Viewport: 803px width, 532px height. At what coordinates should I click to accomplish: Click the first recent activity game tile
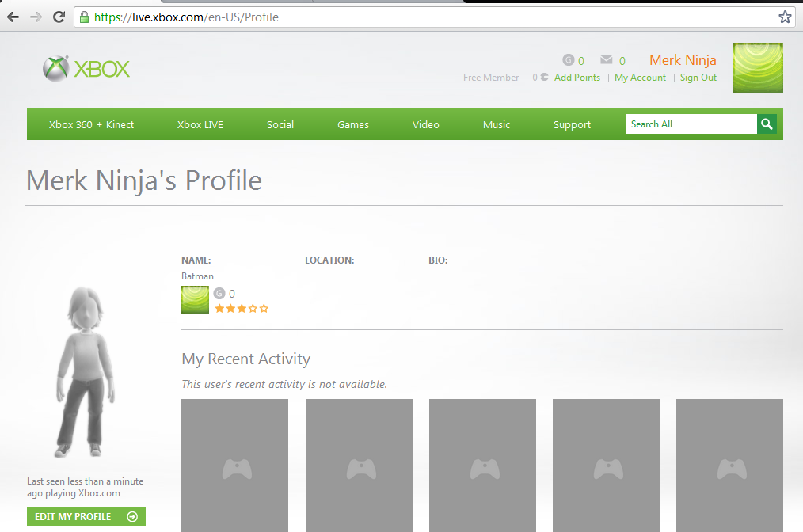234,465
